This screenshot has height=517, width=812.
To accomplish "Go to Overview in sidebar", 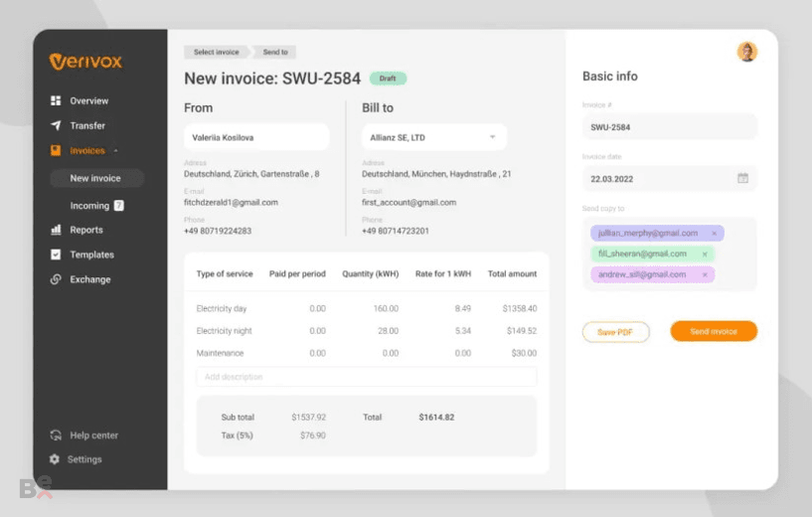I will [89, 100].
